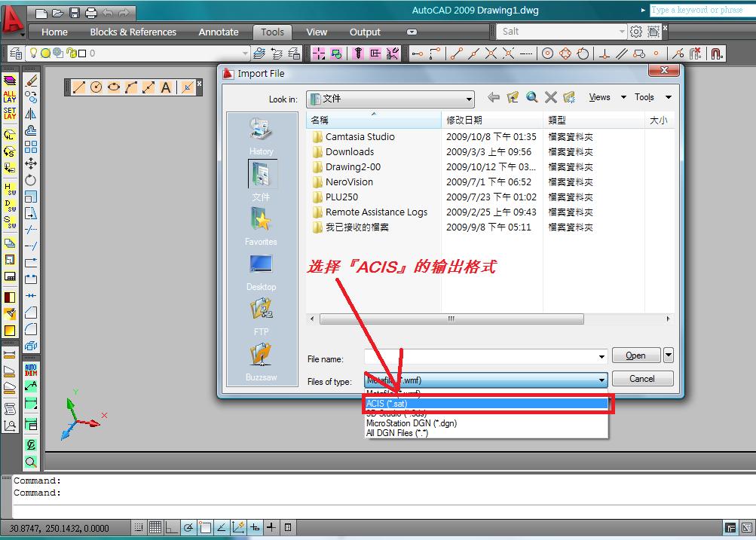Select the Mirror tool in modify toolbar
This screenshot has width=756, height=540.
31,114
